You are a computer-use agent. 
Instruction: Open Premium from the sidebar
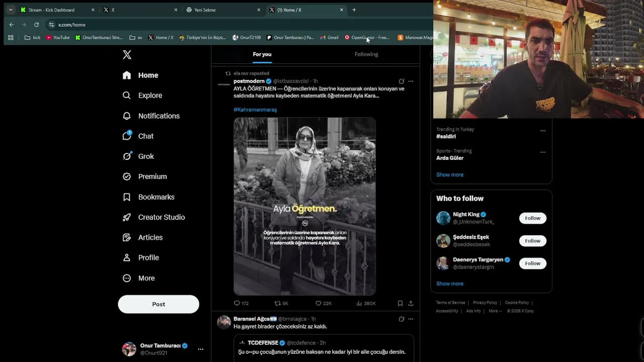145,176
